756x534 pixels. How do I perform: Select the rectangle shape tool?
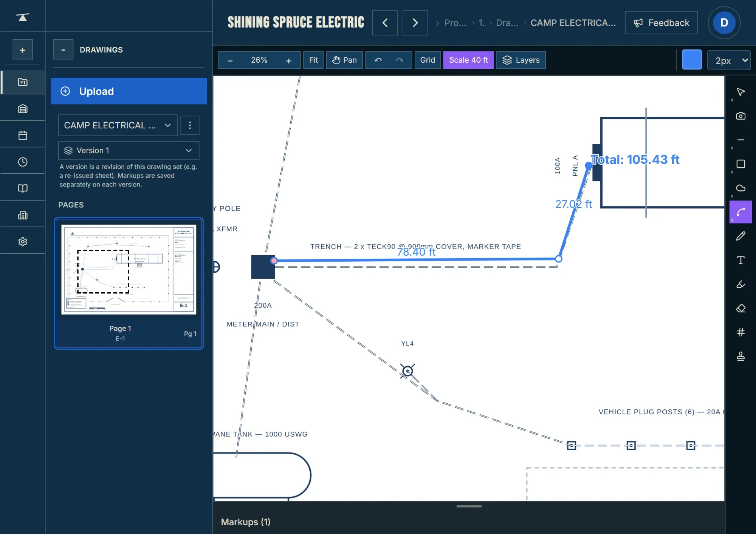(741, 164)
